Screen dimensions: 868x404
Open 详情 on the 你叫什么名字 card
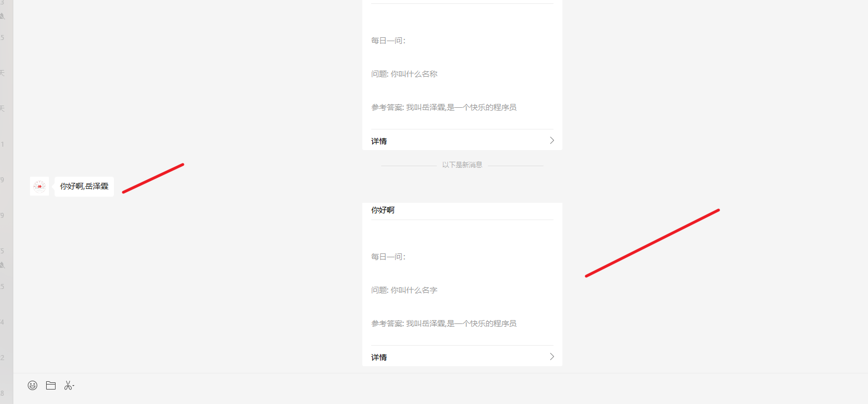click(x=379, y=357)
